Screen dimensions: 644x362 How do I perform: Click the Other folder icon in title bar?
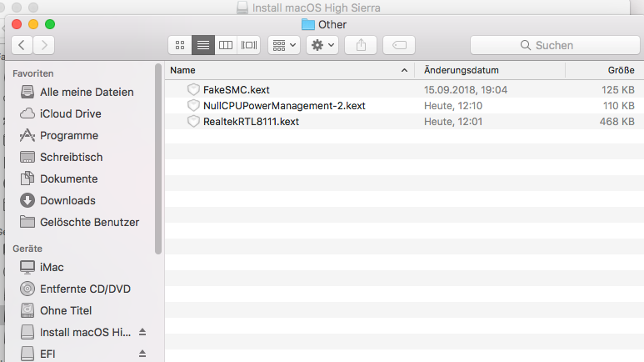[x=307, y=25]
